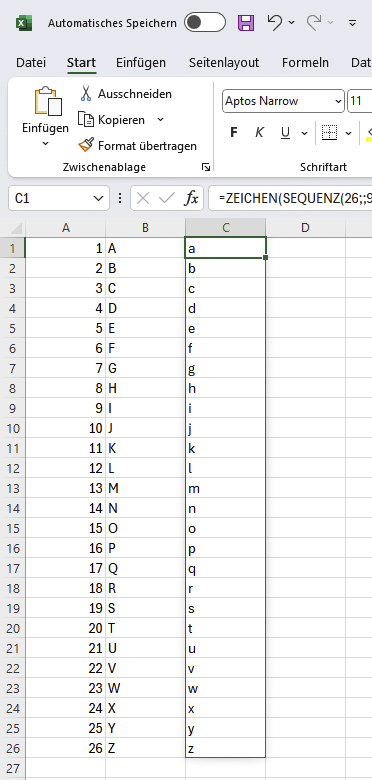This screenshot has width=372, height=780.
Task: Click the Excel app icon
Action: [x=23, y=23]
